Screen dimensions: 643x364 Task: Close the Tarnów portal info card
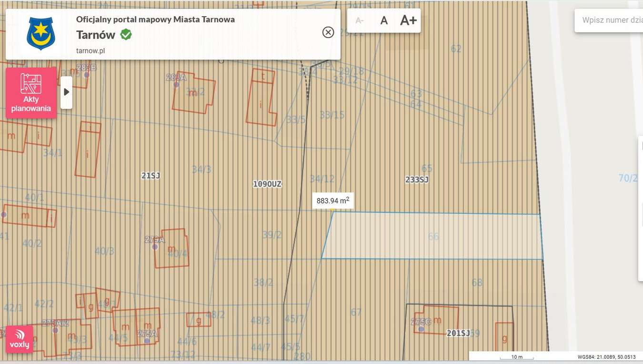click(328, 32)
